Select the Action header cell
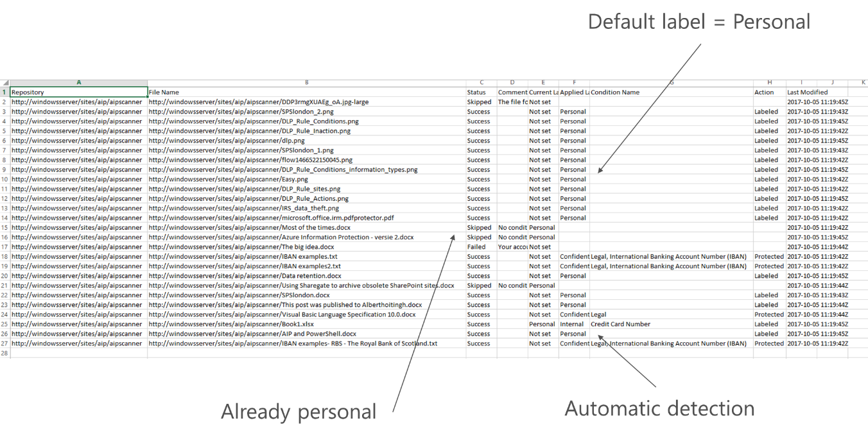868x434 pixels. tap(769, 92)
